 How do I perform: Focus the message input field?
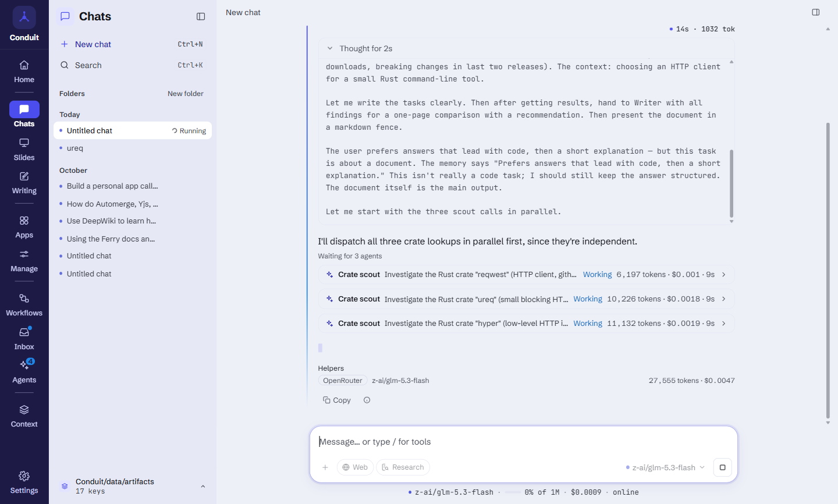(524, 442)
